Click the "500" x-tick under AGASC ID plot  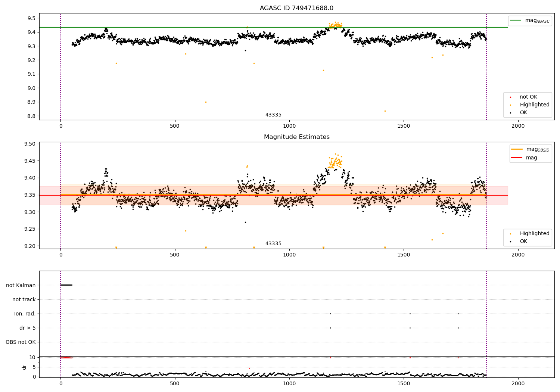(x=175, y=126)
